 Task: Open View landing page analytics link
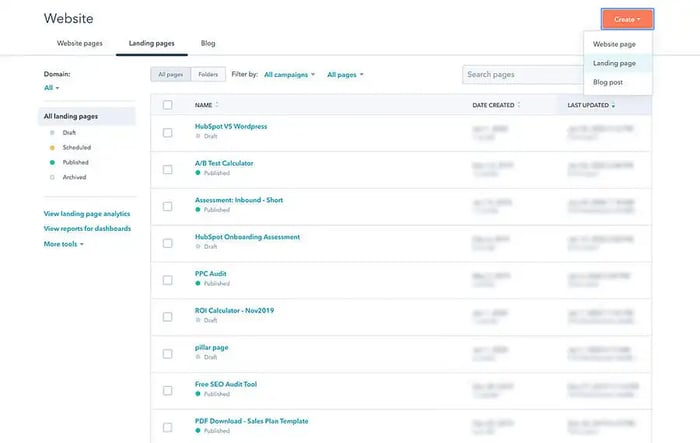[87, 214]
